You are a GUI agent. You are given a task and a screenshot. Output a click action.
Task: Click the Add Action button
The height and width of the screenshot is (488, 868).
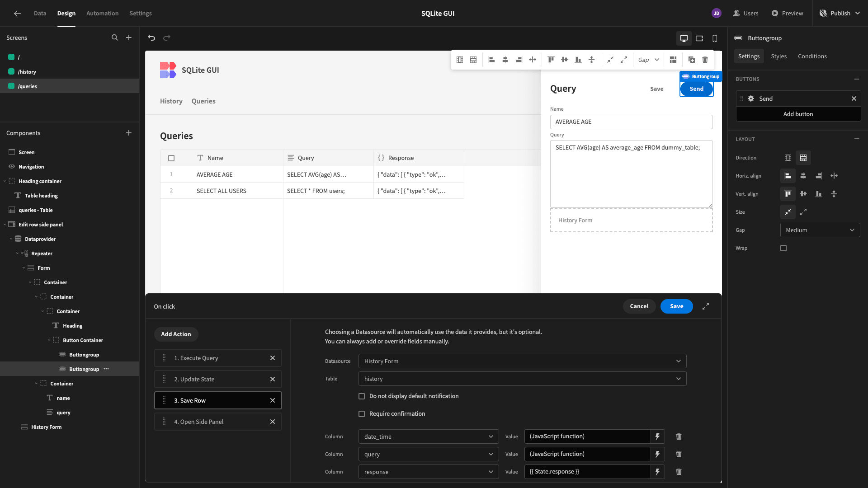176,334
